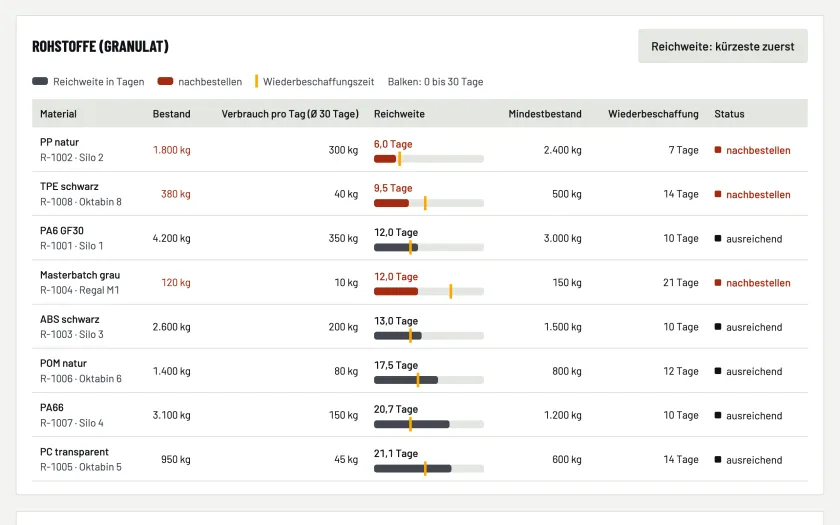
Task: Click the red status square for Masterbatch grau
Action: tap(718, 282)
